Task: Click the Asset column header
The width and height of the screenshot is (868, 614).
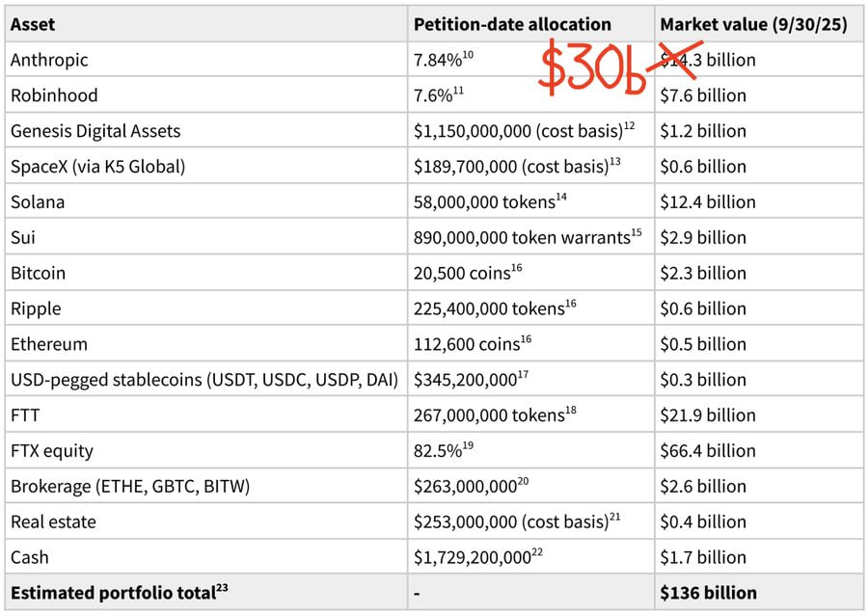Action: click(33, 25)
